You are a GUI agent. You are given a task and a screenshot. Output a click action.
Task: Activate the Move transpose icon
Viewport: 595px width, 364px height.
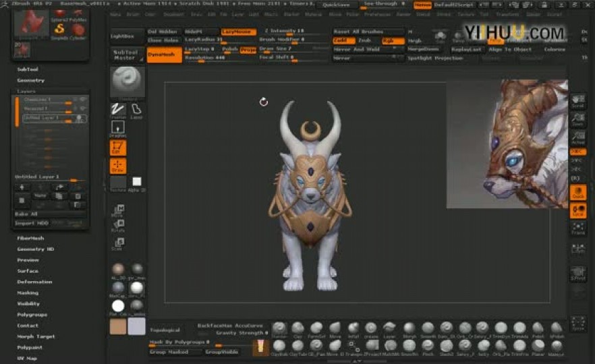click(x=118, y=211)
